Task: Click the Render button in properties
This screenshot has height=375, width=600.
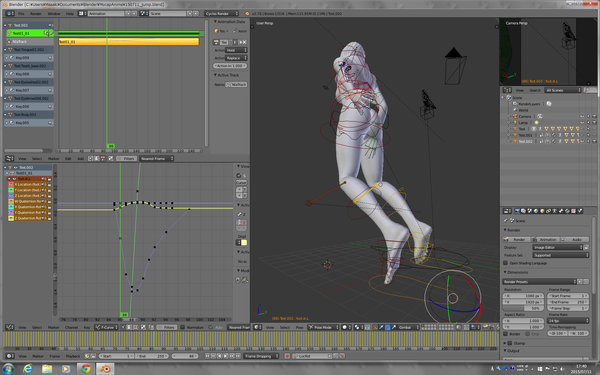Action: [517, 240]
